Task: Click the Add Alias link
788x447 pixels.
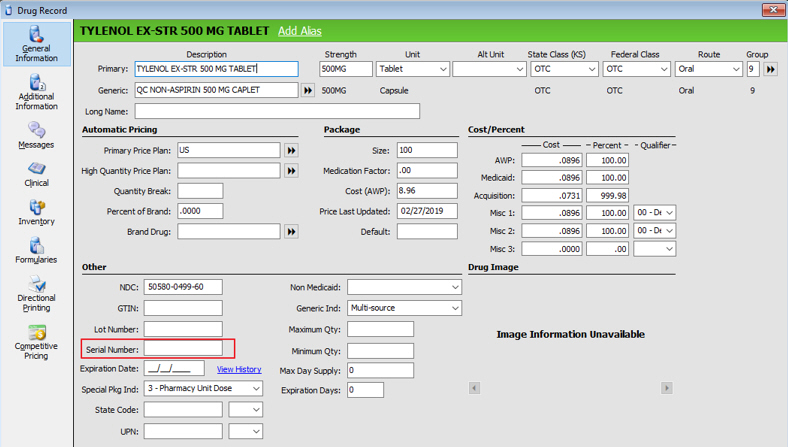Action: pyautogui.click(x=300, y=31)
